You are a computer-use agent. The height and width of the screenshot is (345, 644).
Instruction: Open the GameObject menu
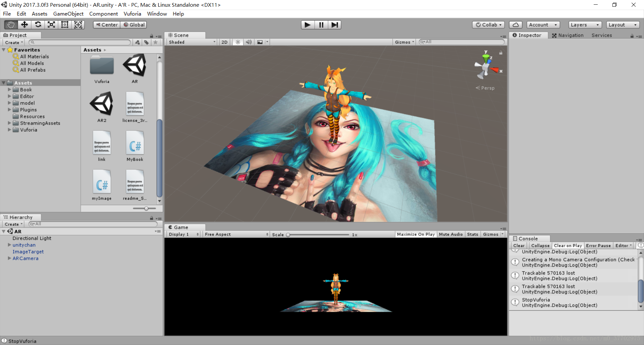coord(68,14)
